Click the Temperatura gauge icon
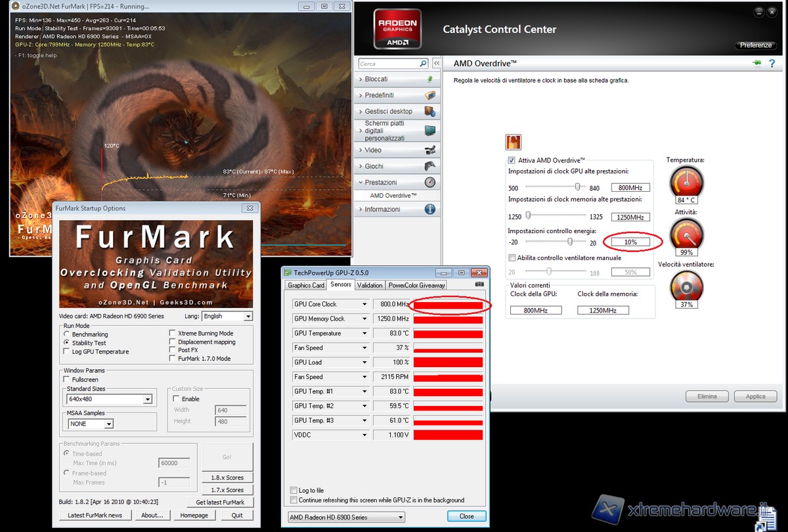Viewport: 788px width, 532px height. [686, 181]
